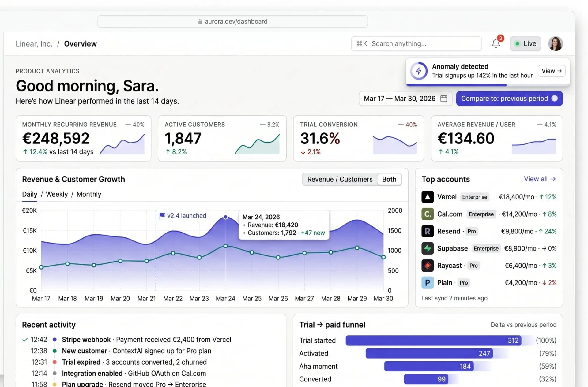Click the Mar 24 revenue data point
This screenshot has height=387, width=588.
pos(226,217)
